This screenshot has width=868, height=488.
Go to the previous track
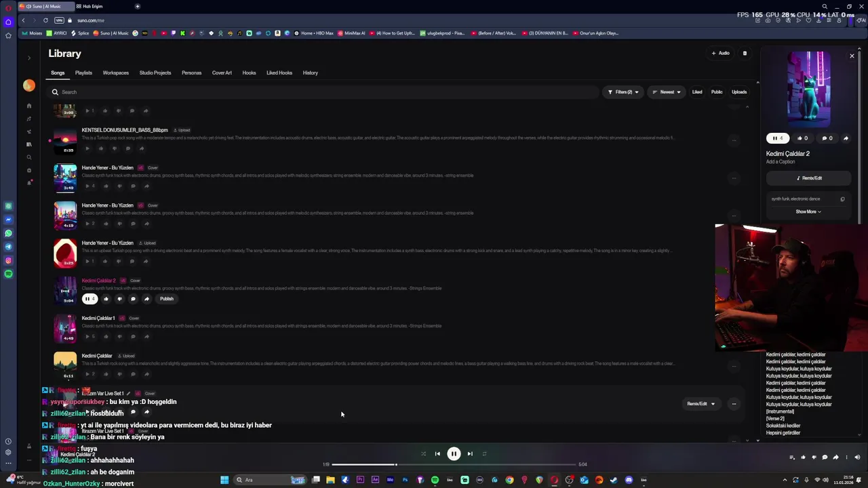[x=437, y=453]
